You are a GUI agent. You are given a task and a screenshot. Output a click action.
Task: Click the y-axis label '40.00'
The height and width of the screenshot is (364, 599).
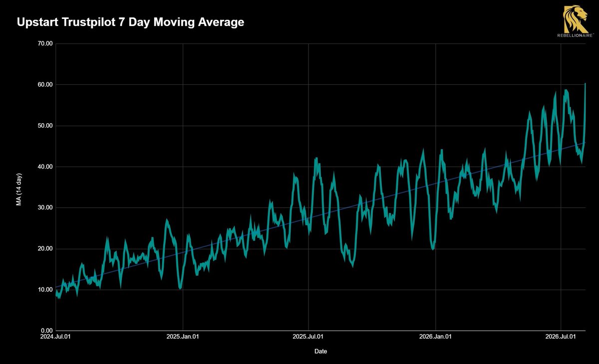45,167
